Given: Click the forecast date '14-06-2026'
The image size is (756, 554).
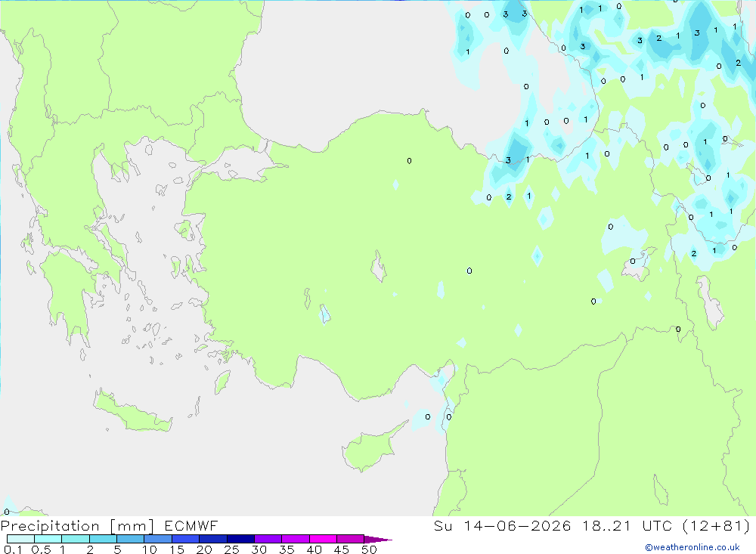Looking at the screenshot, I should [x=517, y=525].
